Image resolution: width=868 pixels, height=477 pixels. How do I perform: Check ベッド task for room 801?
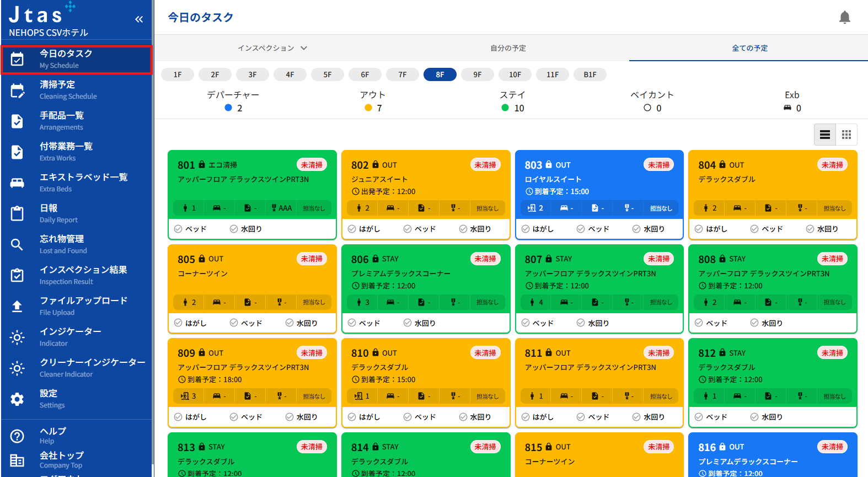tap(178, 229)
